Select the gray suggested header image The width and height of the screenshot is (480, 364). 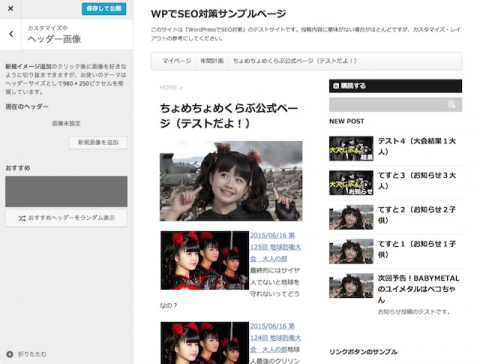[x=66, y=191]
